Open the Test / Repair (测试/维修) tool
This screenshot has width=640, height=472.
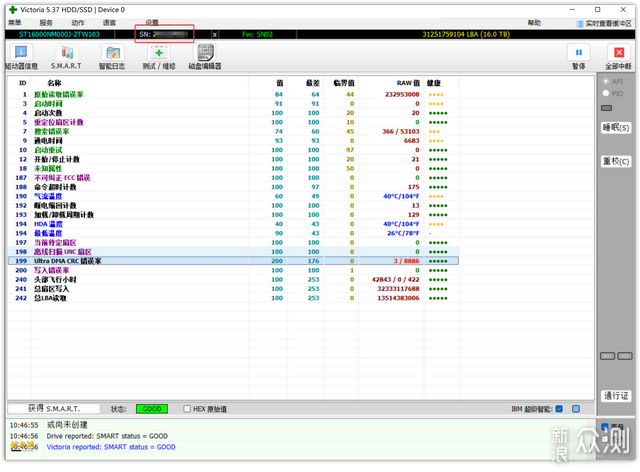pyautogui.click(x=159, y=57)
